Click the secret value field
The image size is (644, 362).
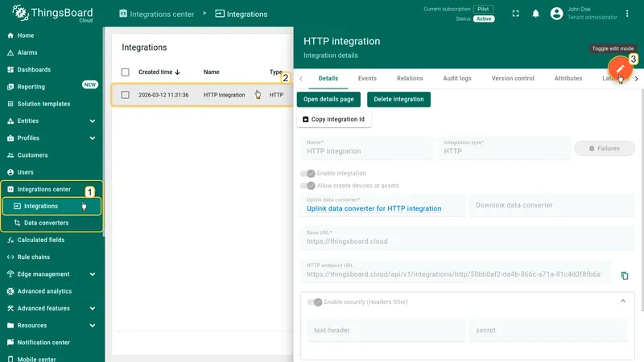tap(549, 331)
